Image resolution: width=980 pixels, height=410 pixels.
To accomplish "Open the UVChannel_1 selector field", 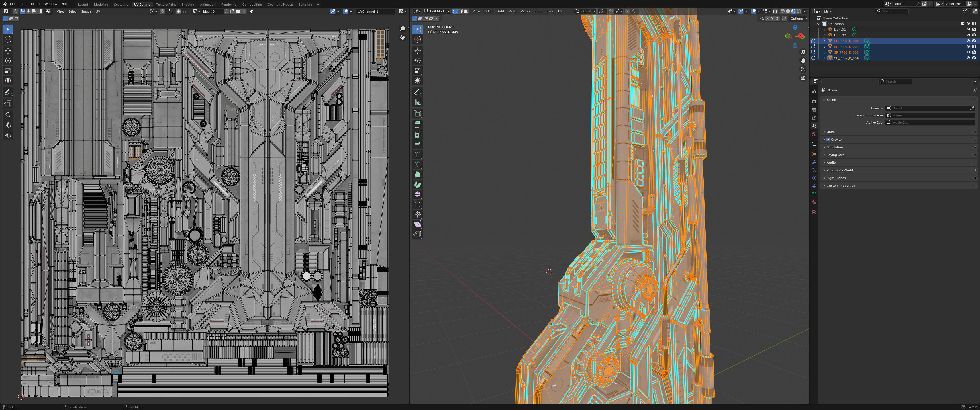I will [375, 11].
